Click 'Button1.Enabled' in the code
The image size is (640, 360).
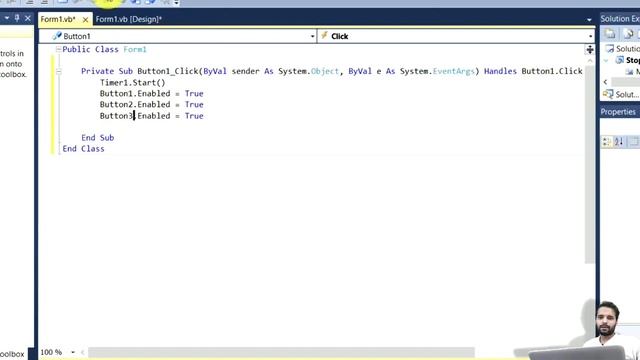click(x=135, y=93)
